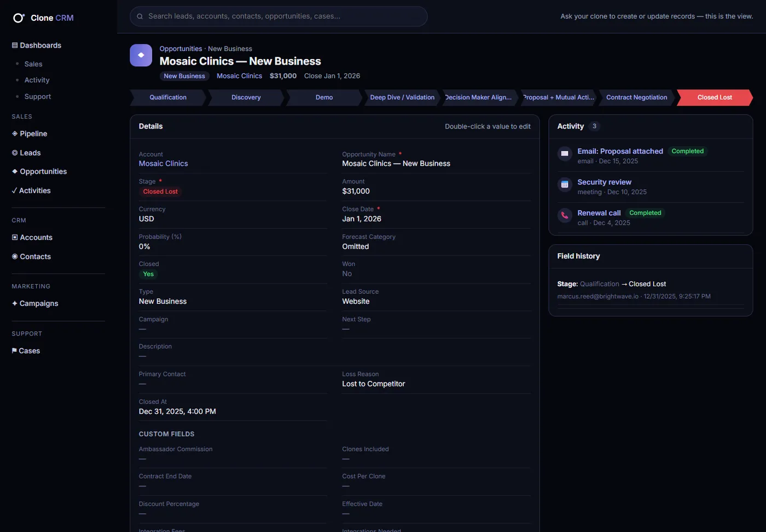The width and height of the screenshot is (766, 532).
Task: Click the Cases flag icon in the sidebar
Action: (x=14, y=351)
